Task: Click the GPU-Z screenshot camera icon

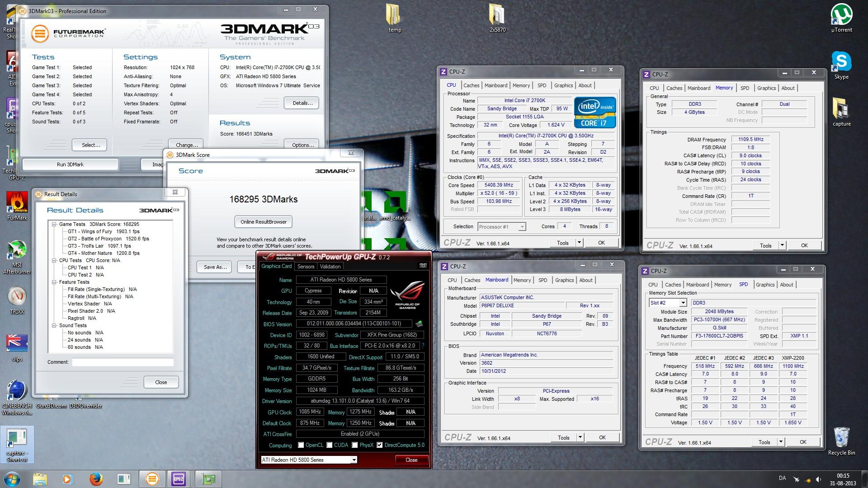Action: [x=423, y=266]
